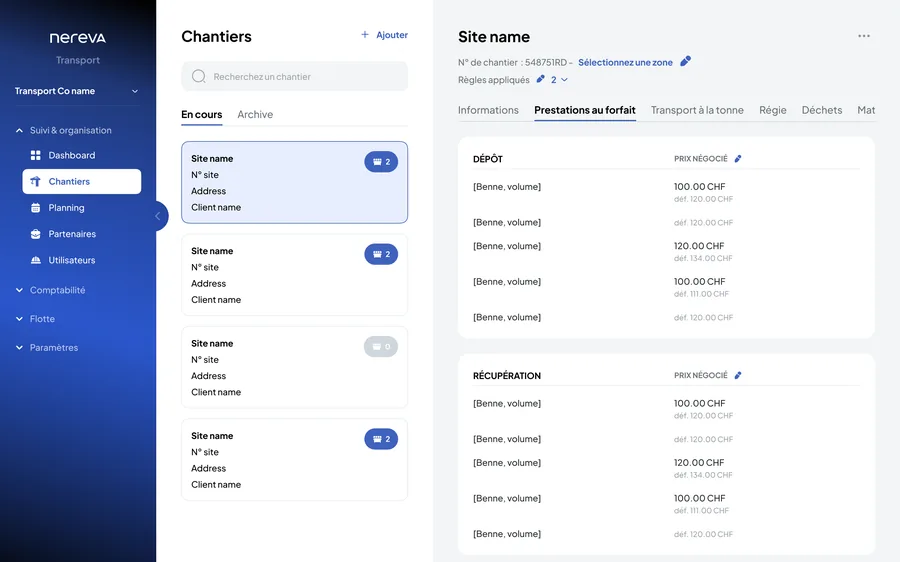The image size is (900, 562).
Task: Click the Partenaires briefcase icon
Action: [36, 234]
